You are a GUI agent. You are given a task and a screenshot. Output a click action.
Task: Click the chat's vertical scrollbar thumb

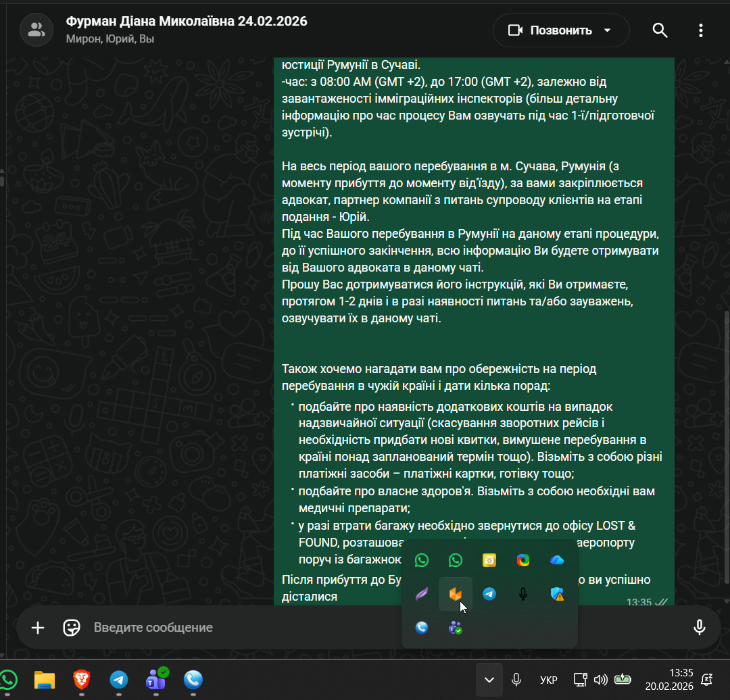(x=727, y=447)
